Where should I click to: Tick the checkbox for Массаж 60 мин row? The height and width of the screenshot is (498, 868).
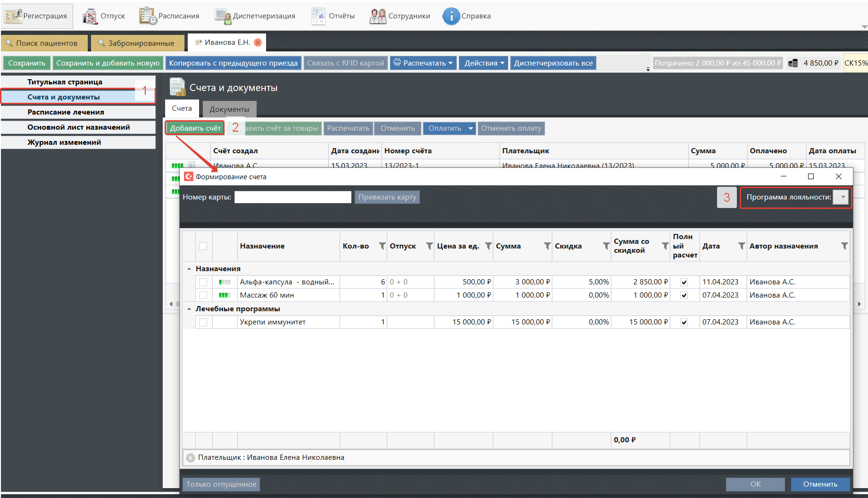pyautogui.click(x=203, y=295)
